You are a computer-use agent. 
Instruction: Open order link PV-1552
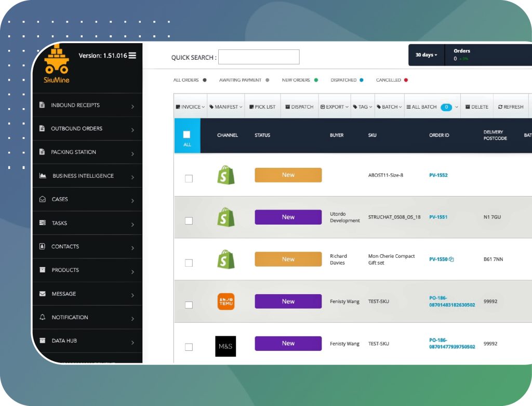(438, 175)
